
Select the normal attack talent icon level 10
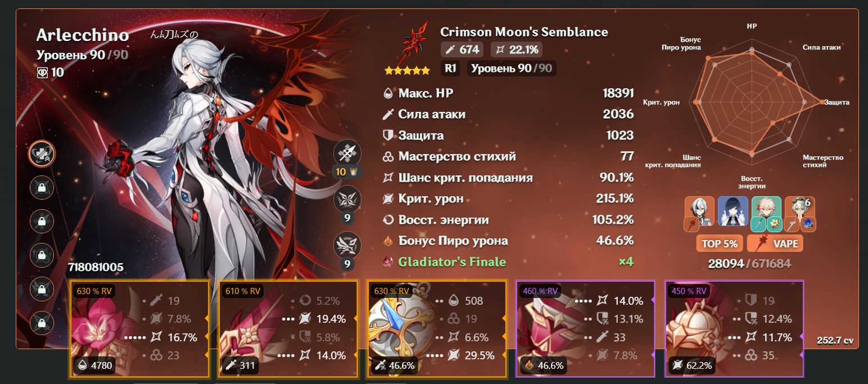[347, 153]
